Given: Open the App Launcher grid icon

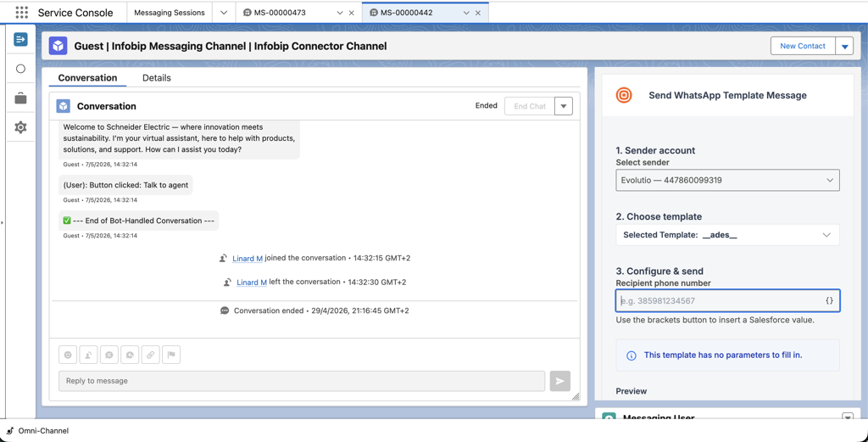Looking at the screenshot, I should 22,12.
